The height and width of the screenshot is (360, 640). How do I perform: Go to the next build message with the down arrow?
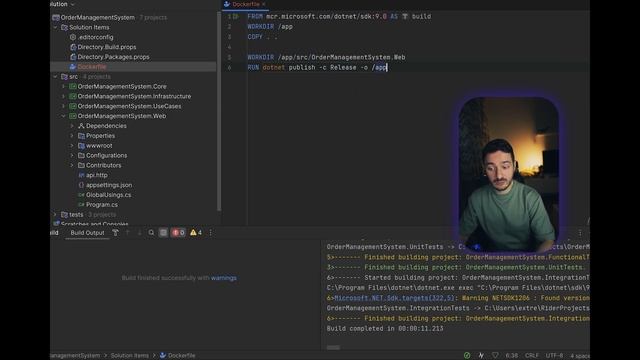click(139, 233)
